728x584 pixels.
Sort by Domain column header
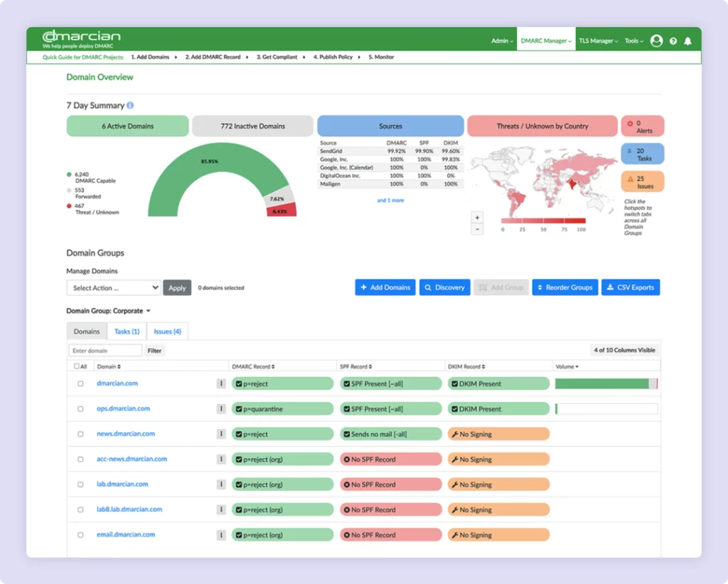point(109,366)
